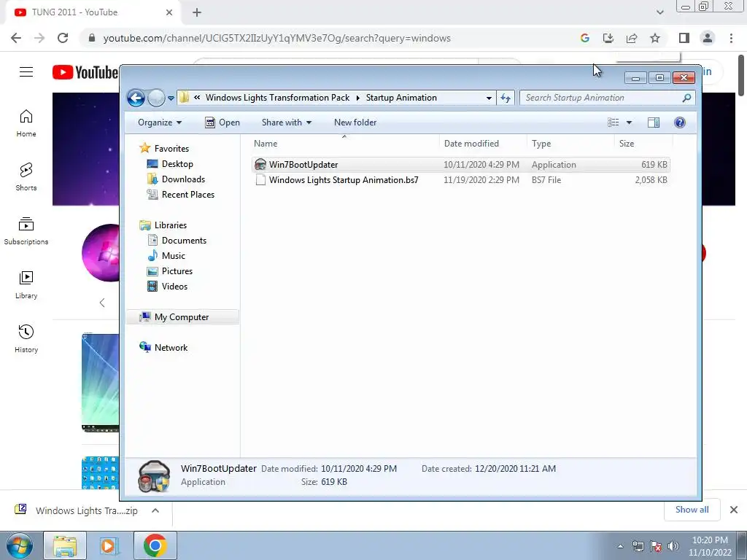Open Recent Places
This screenshot has height=560, width=747.
pos(181,194)
